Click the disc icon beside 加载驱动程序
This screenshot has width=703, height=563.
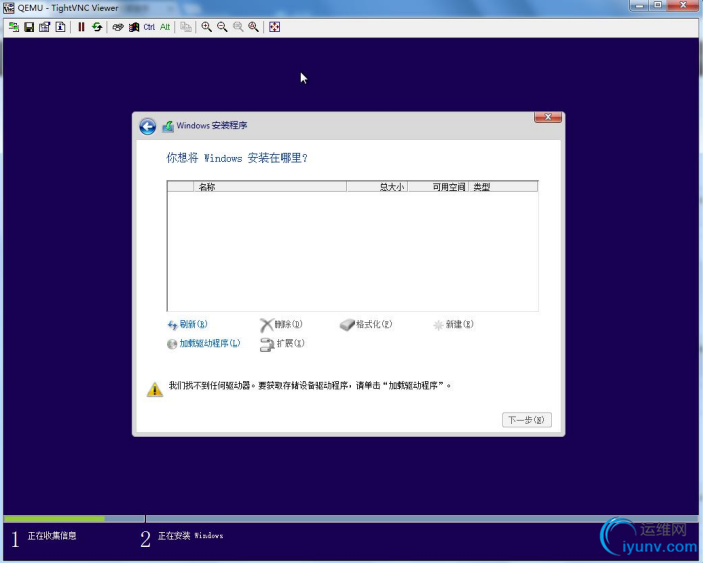click(x=172, y=344)
